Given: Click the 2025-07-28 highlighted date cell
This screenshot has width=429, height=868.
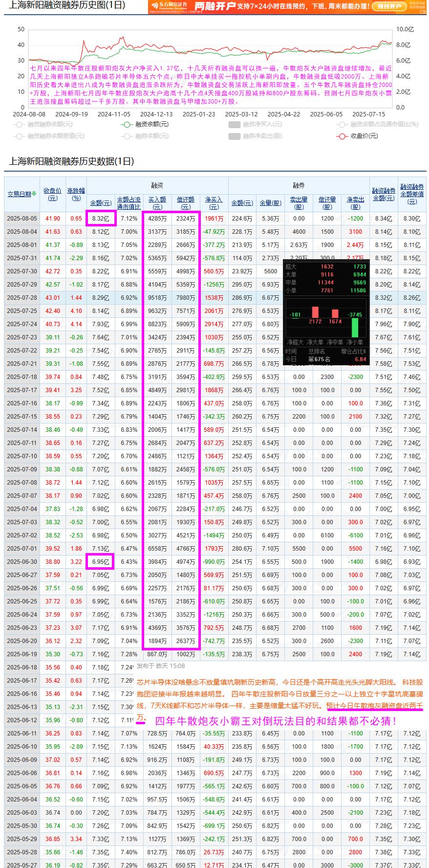Looking at the screenshot, I should (x=22, y=298).
